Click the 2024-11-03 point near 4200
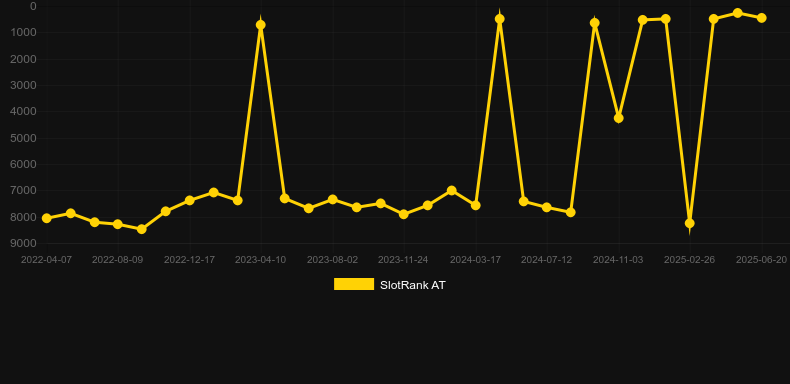Screen dimensions: 790x384 pos(619,118)
